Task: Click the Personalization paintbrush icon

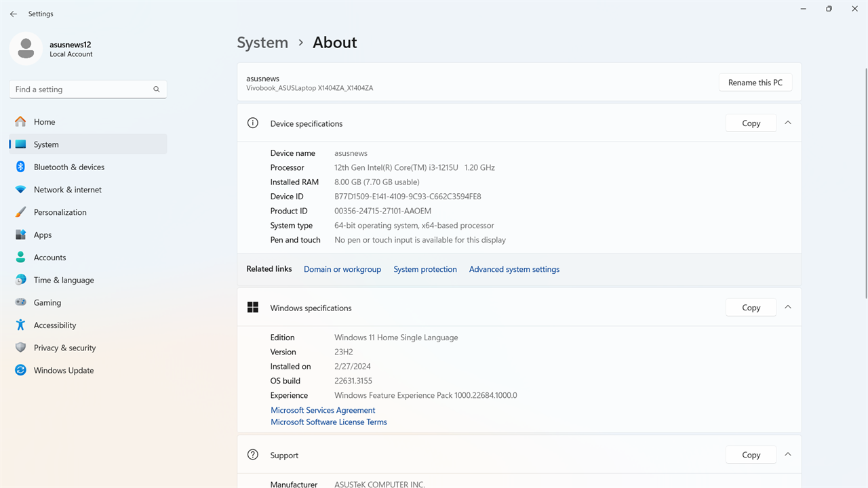Action: point(20,212)
